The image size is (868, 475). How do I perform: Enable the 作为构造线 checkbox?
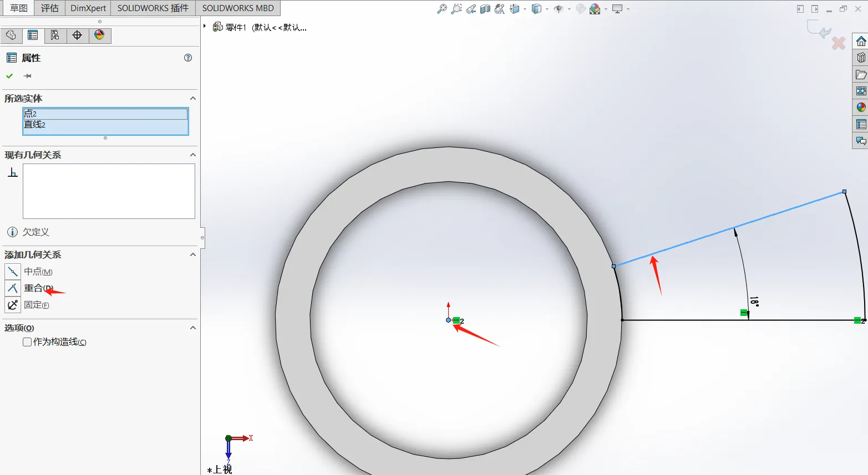click(x=27, y=342)
